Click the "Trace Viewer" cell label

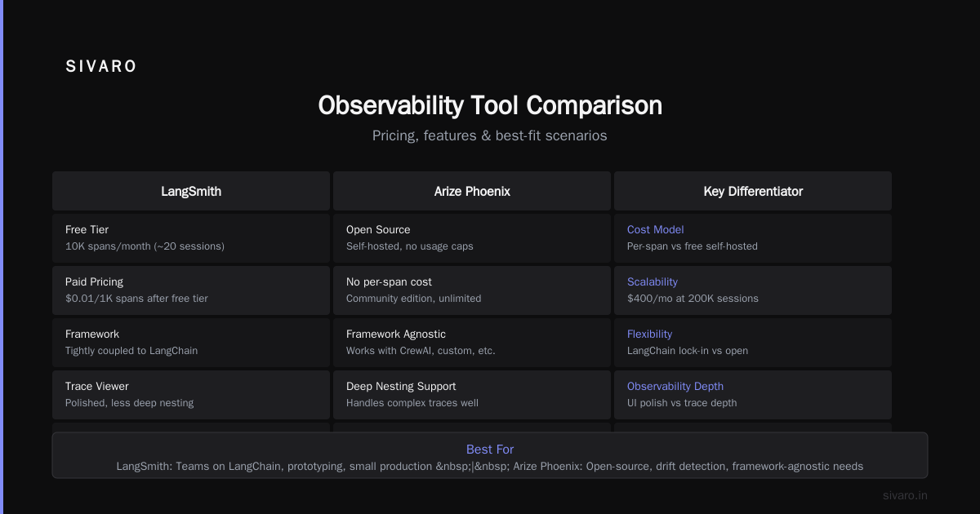pyautogui.click(x=97, y=387)
